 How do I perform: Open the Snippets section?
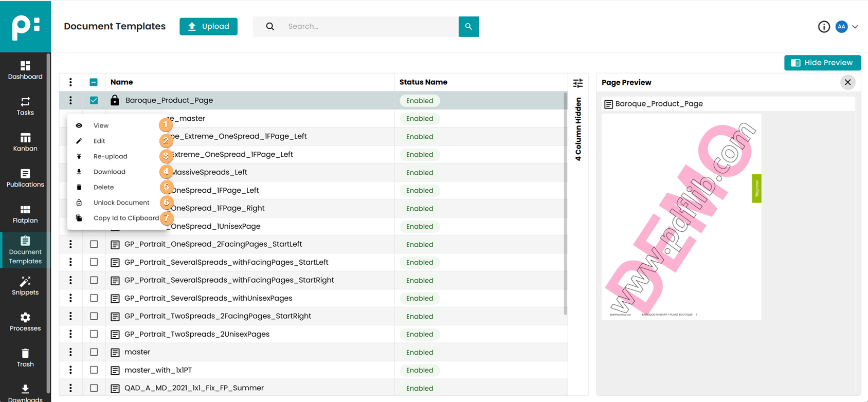(25, 286)
